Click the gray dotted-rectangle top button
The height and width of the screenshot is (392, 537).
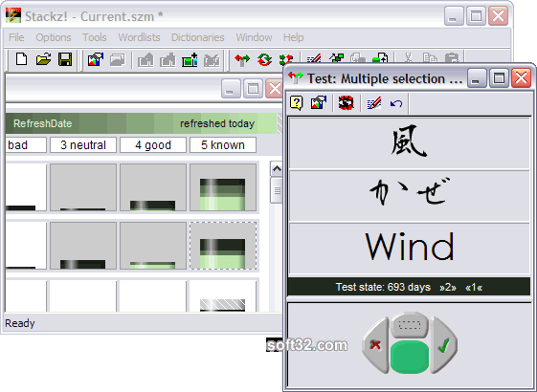click(410, 325)
